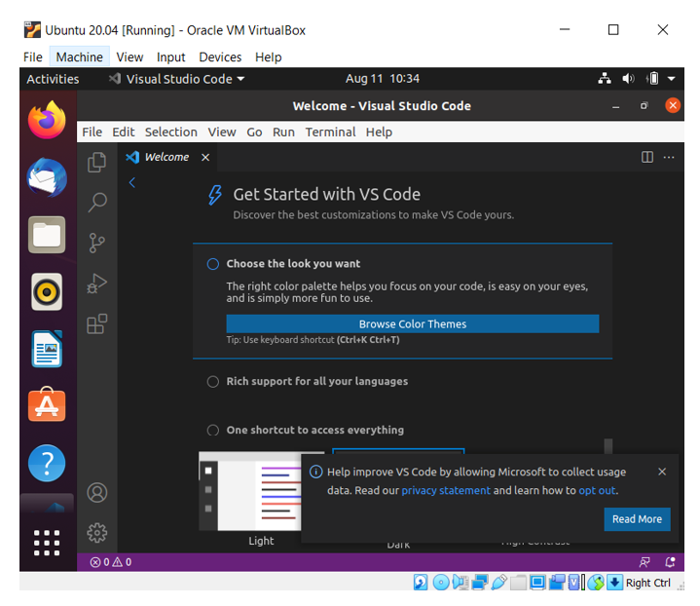
Task: Open the Manage gear icon
Action: 97,533
